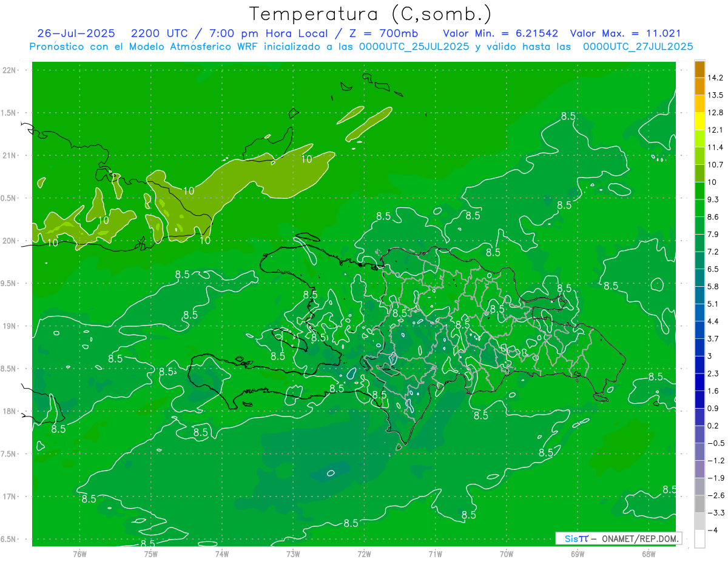Click the '9.3' color scale label
This screenshot has width=728, height=562.
[x=713, y=199]
